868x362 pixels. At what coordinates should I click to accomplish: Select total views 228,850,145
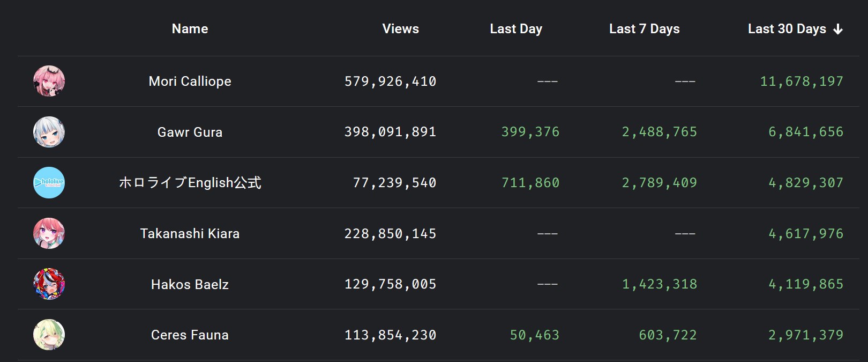pyautogui.click(x=390, y=233)
